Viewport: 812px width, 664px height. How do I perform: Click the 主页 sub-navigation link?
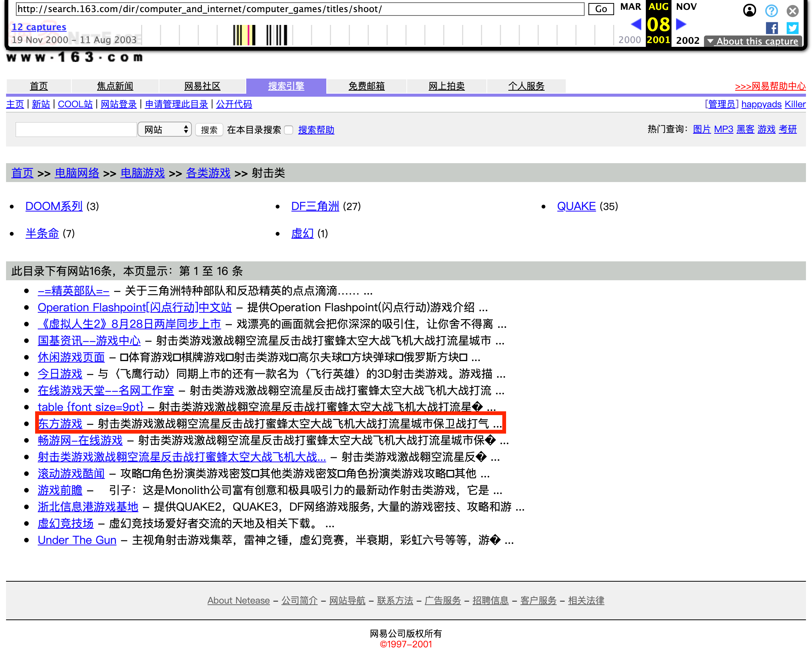click(x=15, y=104)
